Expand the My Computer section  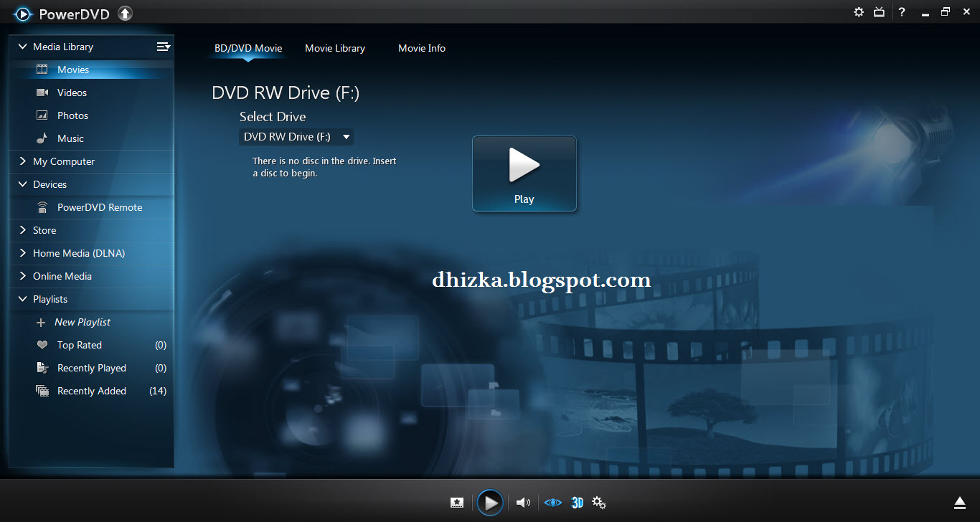[x=22, y=161]
